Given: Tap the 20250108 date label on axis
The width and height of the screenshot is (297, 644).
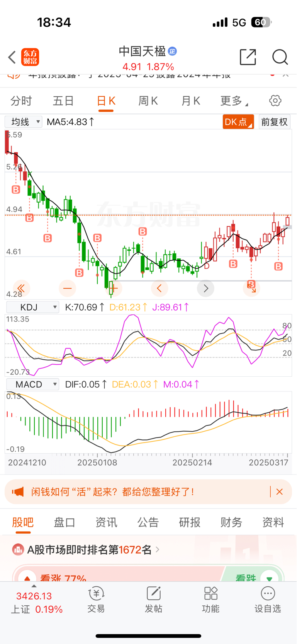Looking at the screenshot, I should [x=97, y=463].
